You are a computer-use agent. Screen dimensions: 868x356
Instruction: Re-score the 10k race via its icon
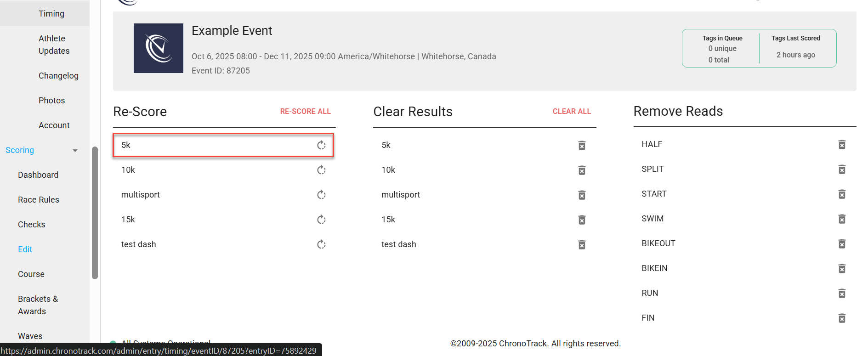coord(321,170)
